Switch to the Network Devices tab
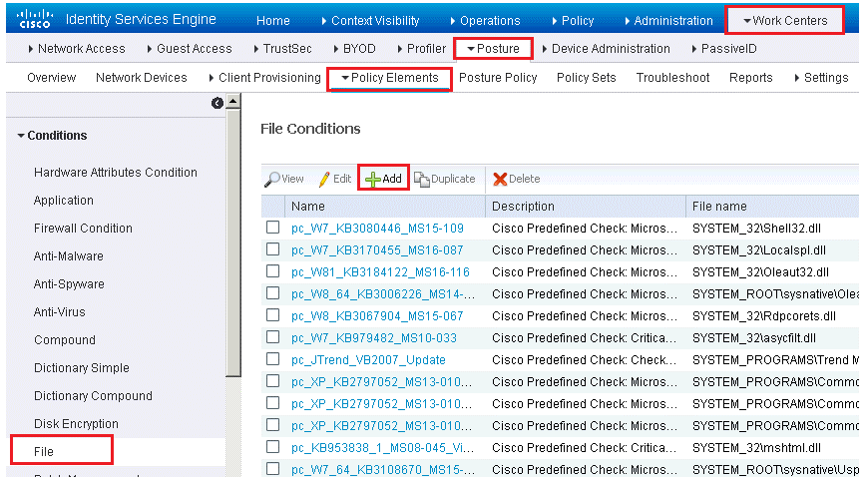Viewport: 868px width, 483px height. pos(141,78)
